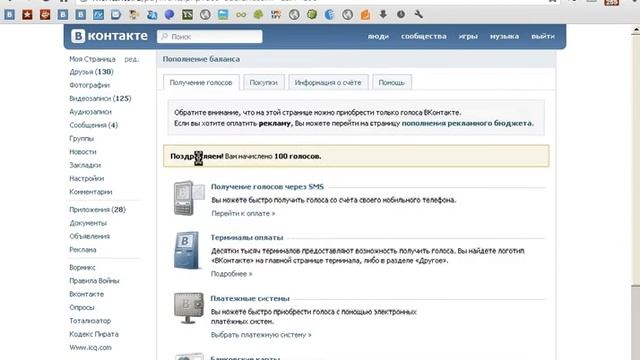Select the Получение голосов tab
This screenshot has width=640, height=360.
tap(201, 82)
